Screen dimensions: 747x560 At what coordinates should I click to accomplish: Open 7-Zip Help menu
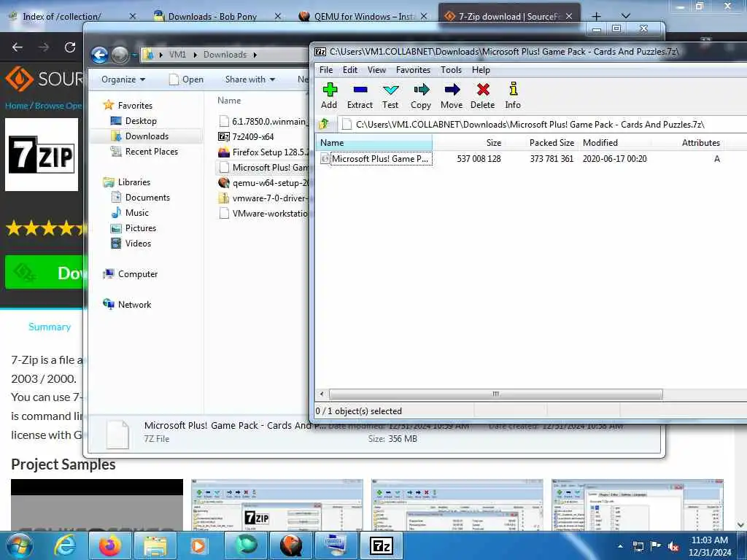(481, 70)
